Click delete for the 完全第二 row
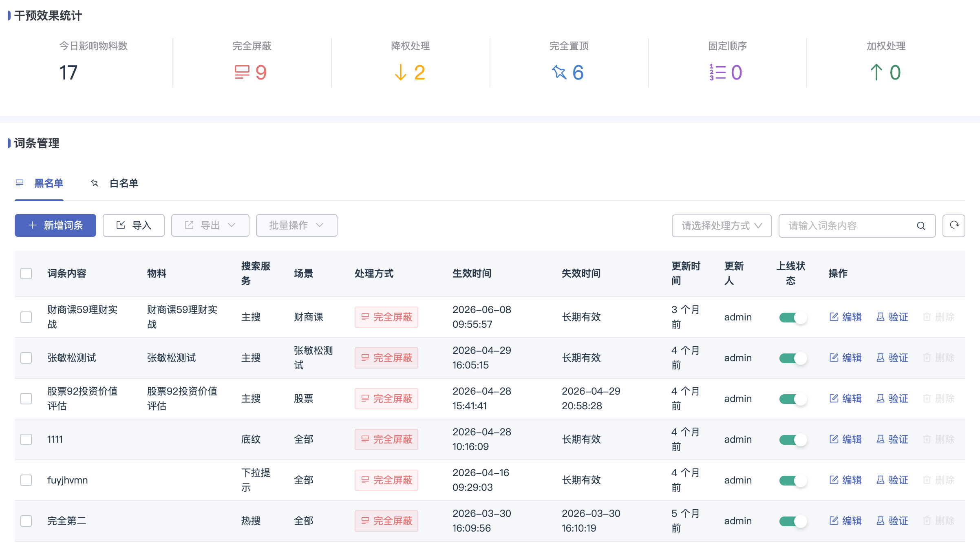Image resolution: width=980 pixels, height=543 pixels. point(938,521)
